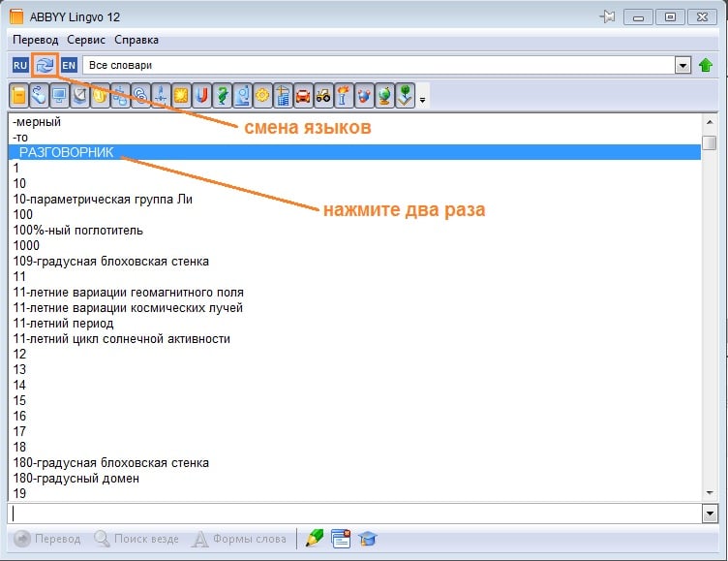Select 11-летние вариации космических лучей entry
728x561 pixels.
tap(354, 308)
